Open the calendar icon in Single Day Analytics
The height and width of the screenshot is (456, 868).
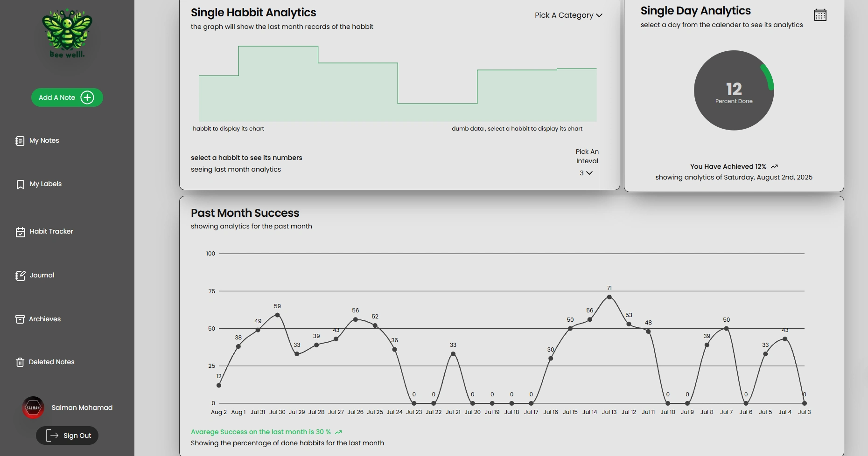820,15
